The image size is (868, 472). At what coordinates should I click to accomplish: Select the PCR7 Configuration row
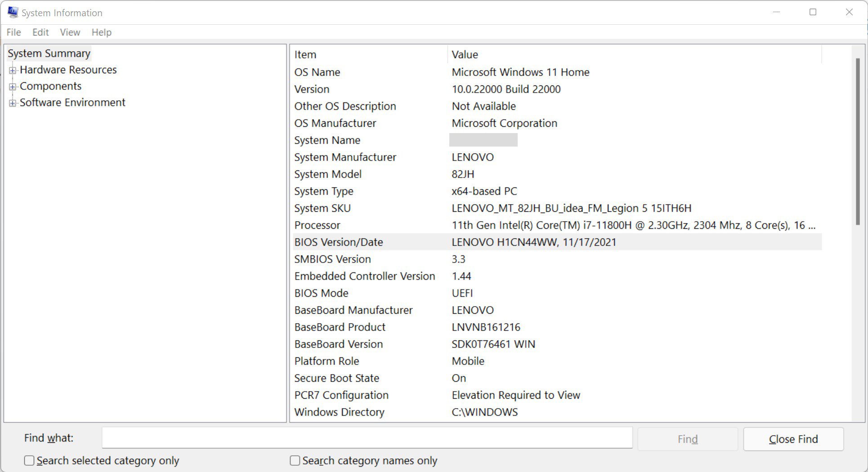click(557, 395)
